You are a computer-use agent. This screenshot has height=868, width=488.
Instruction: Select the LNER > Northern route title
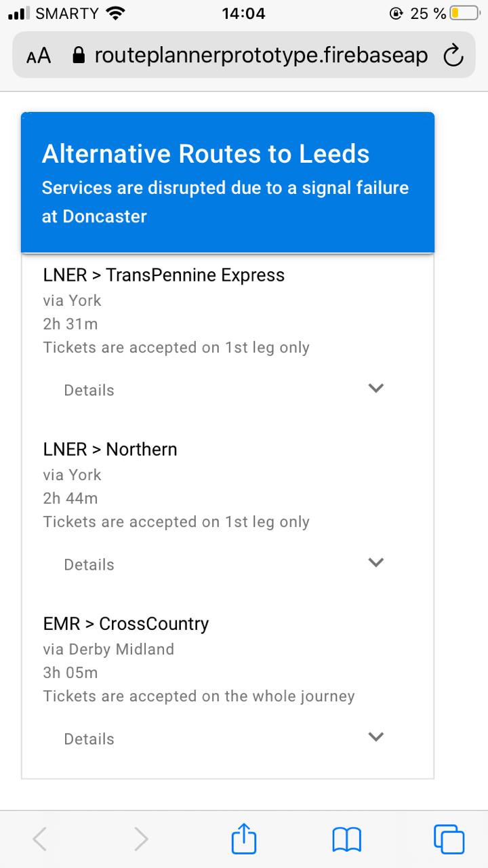click(x=110, y=449)
